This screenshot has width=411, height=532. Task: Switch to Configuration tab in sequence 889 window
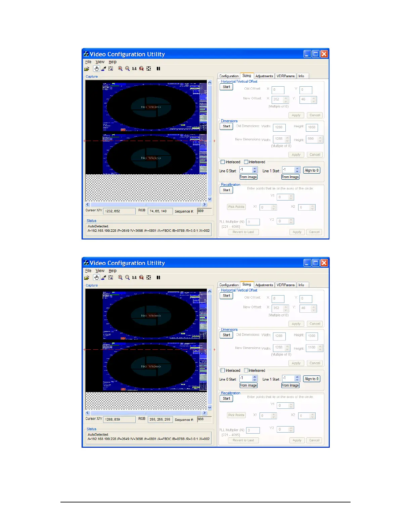tap(229, 76)
